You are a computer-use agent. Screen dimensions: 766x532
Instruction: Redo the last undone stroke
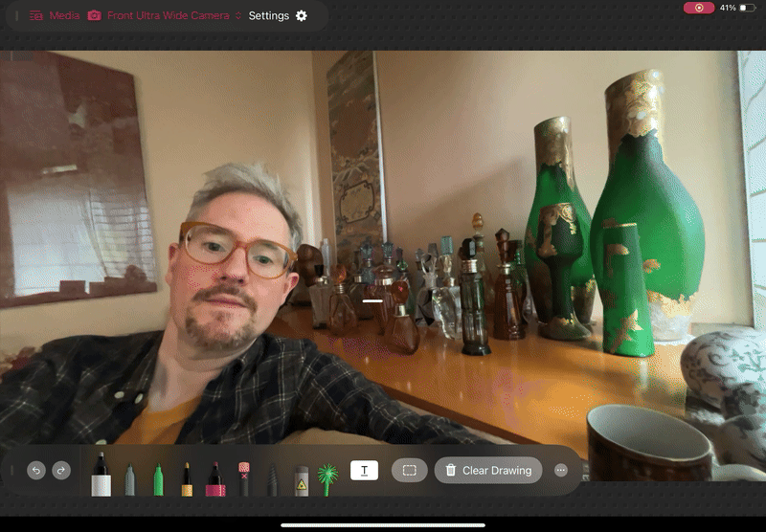(x=61, y=471)
